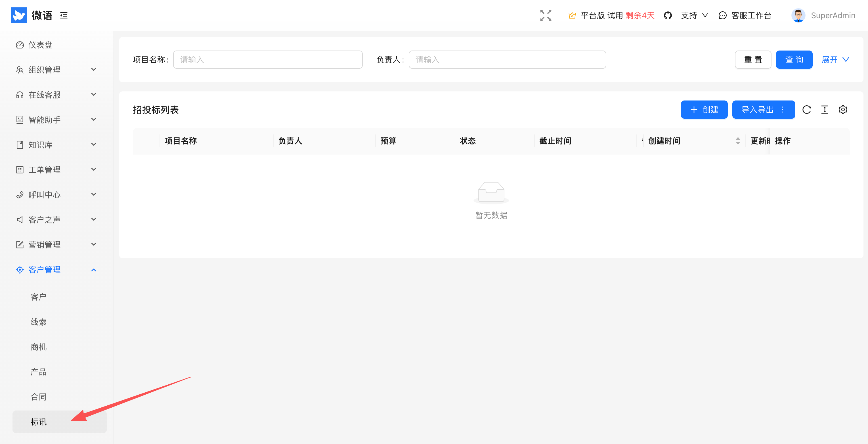Click the 项目名称 column header
The height and width of the screenshot is (444, 868).
181,141
